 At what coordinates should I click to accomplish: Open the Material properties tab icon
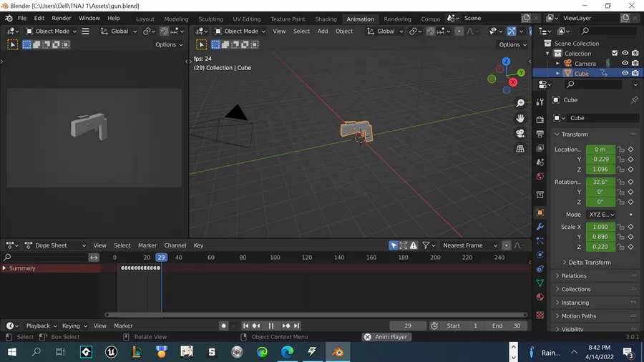(540, 297)
